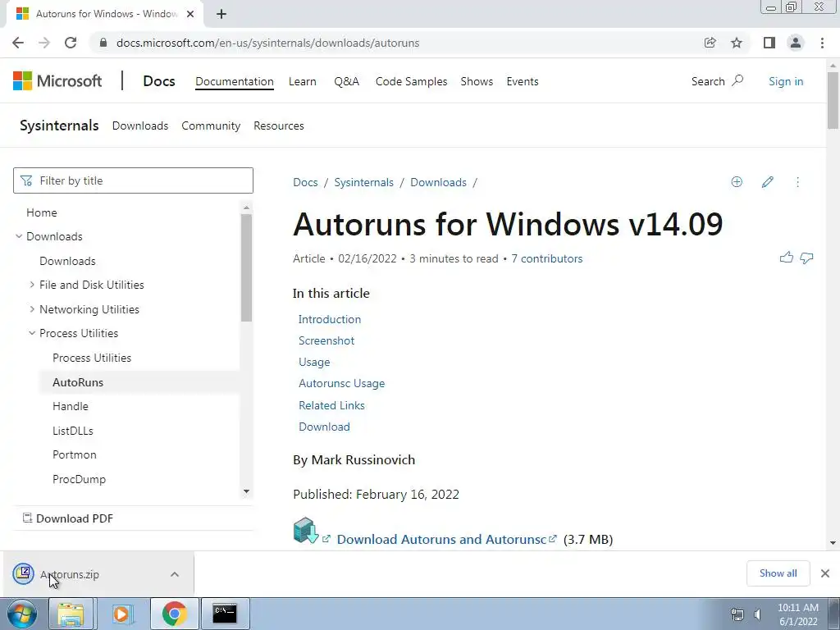Image resolution: width=840 pixels, height=630 pixels.
Task: Open Windows Explorer from taskbar
Action: (x=71, y=614)
